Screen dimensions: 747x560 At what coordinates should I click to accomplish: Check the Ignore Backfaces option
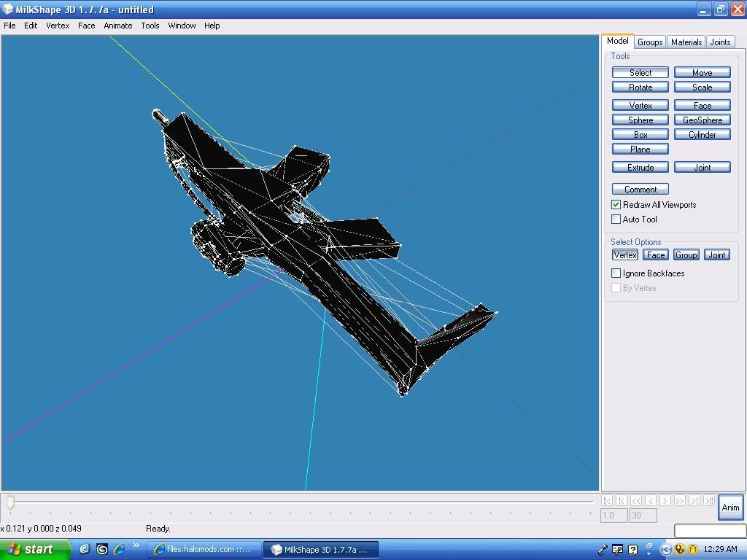[616, 273]
